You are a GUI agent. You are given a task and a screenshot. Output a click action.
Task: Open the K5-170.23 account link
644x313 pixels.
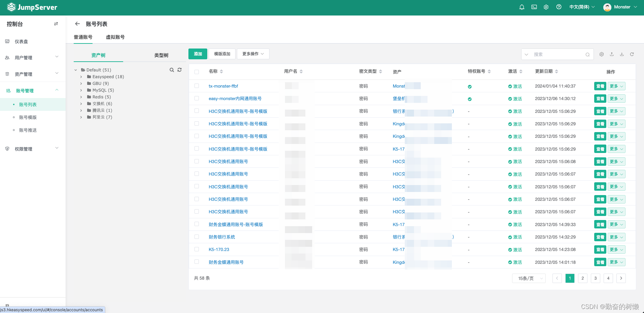pyautogui.click(x=219, y=250)
